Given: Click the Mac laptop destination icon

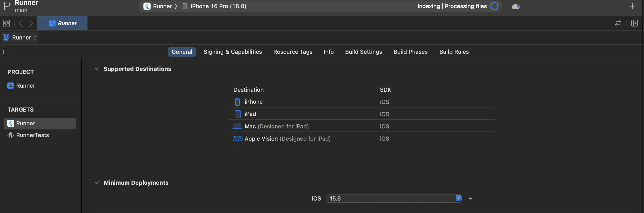Looking at the screenshot, I should 237,126.
